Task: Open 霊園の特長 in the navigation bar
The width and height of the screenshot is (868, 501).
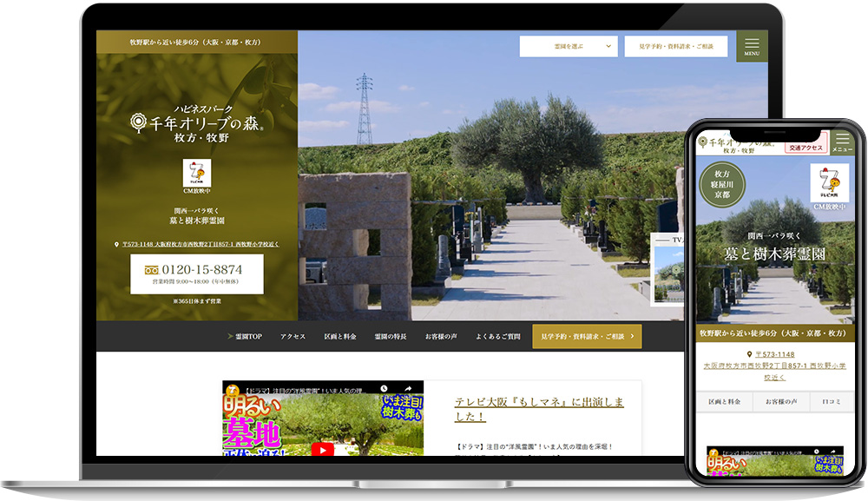Action: click(391, 337)
